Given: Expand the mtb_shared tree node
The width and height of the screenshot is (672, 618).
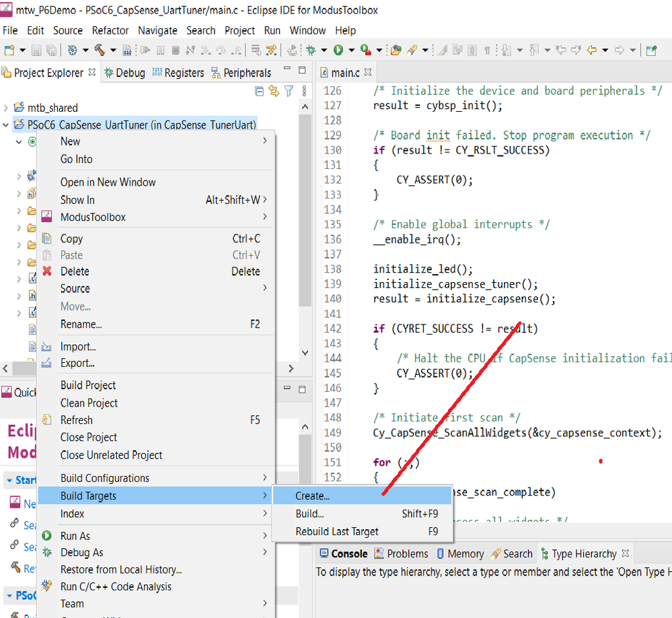Looking at the screenshot, I should [5, 106].
